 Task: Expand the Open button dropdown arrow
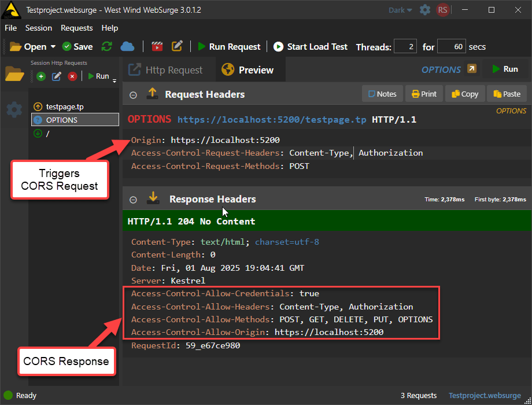[x=53, y=47]
